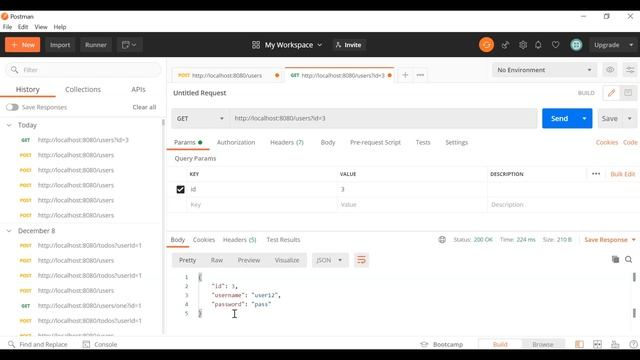This screenshot has height=360, width=640.
Task: Open the GET method dropdown
Action: click(200, 118)
